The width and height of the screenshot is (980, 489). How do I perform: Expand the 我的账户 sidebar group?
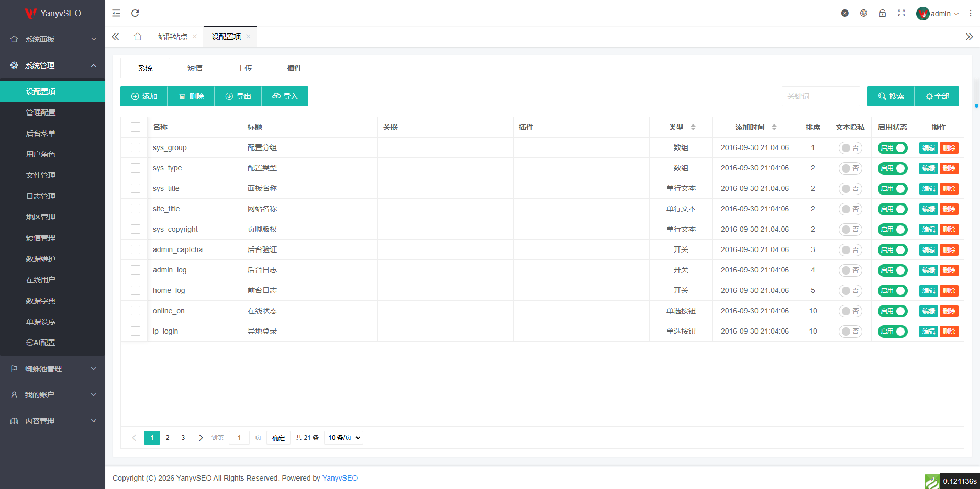point(52,395)
